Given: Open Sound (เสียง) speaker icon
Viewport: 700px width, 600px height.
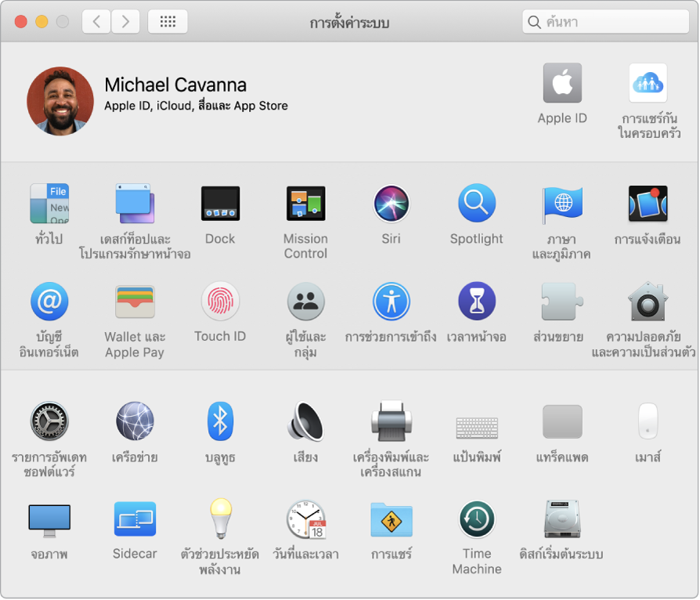Looking at the screenshot, I should click(x=306, y=421).
